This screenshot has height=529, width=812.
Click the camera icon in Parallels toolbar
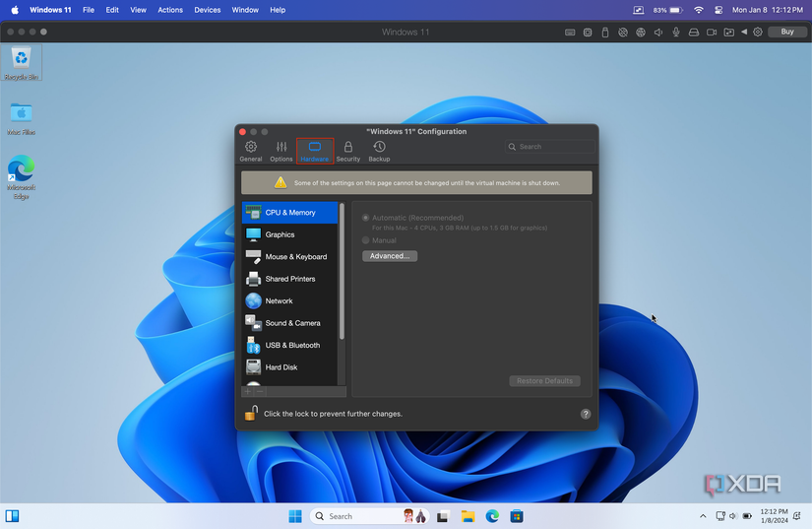point(712,33)
